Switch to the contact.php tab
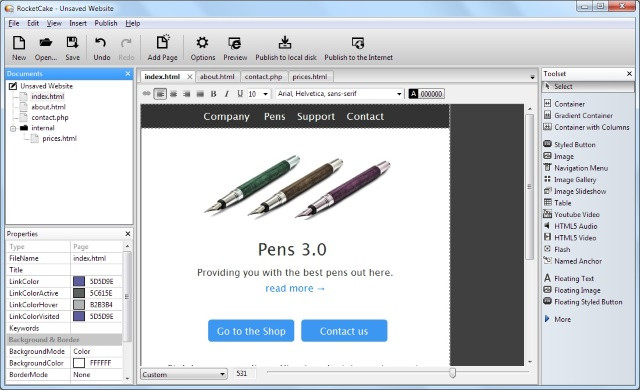The image size is (640, 390). [263, 76]
